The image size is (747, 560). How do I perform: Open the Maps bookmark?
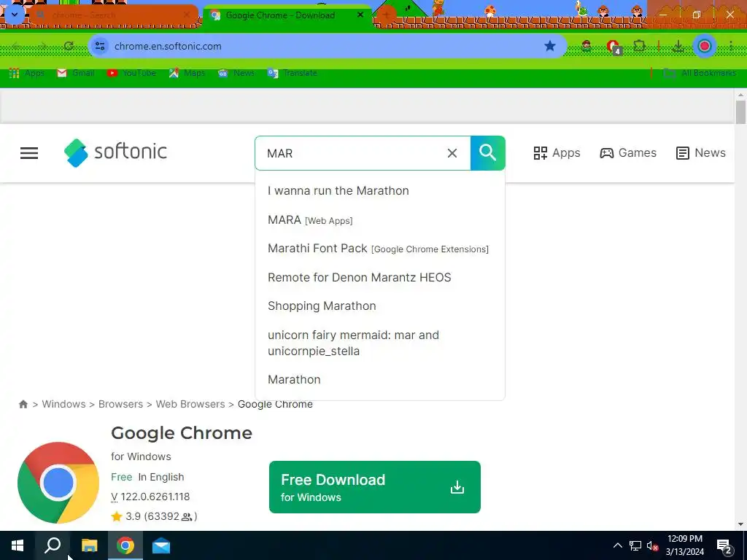tap(187, 73)
